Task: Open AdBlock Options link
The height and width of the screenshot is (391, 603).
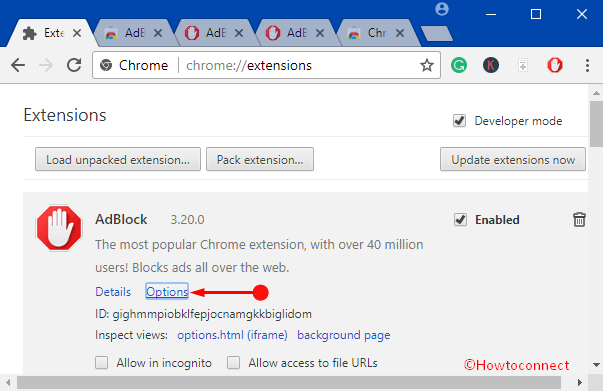Action: [167, 292]
